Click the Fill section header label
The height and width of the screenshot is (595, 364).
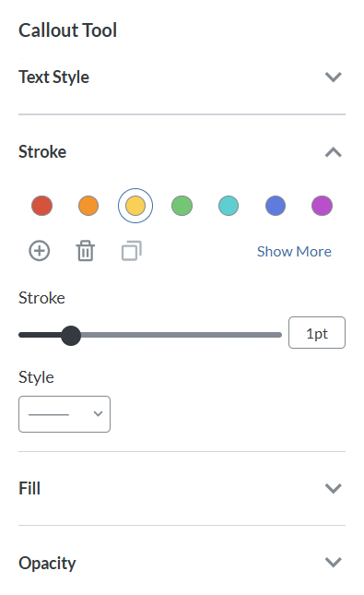click(x=29, y=488)
